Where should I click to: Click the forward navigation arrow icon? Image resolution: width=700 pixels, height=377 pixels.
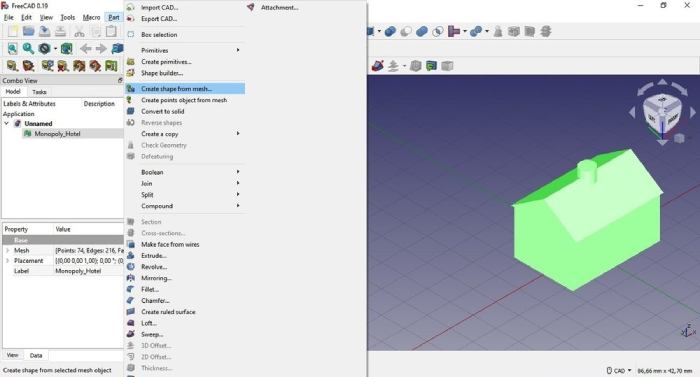101,48
